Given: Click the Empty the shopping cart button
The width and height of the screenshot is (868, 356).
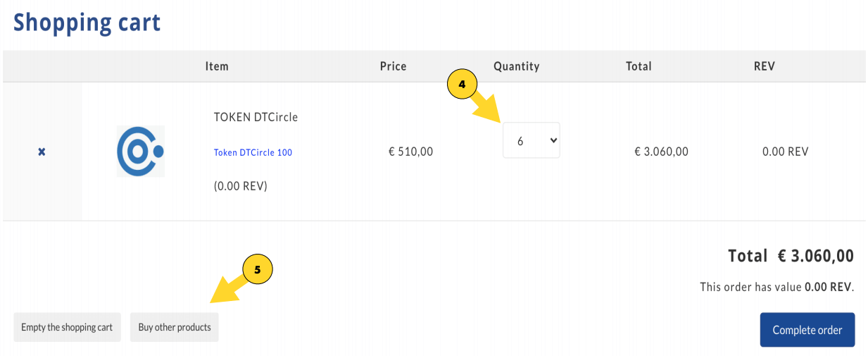Looking at the screenshot, I should (67, 327).
